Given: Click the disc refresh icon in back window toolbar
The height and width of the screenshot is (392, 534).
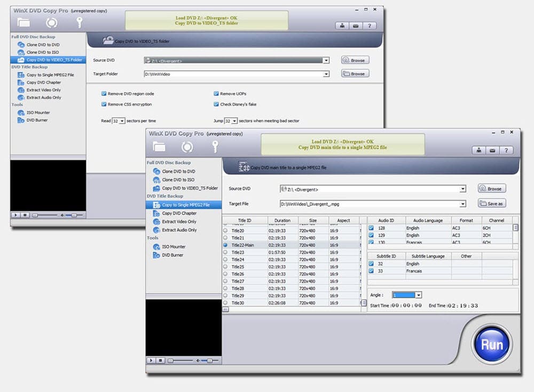Looking at the screenshot, I should 51,23.
